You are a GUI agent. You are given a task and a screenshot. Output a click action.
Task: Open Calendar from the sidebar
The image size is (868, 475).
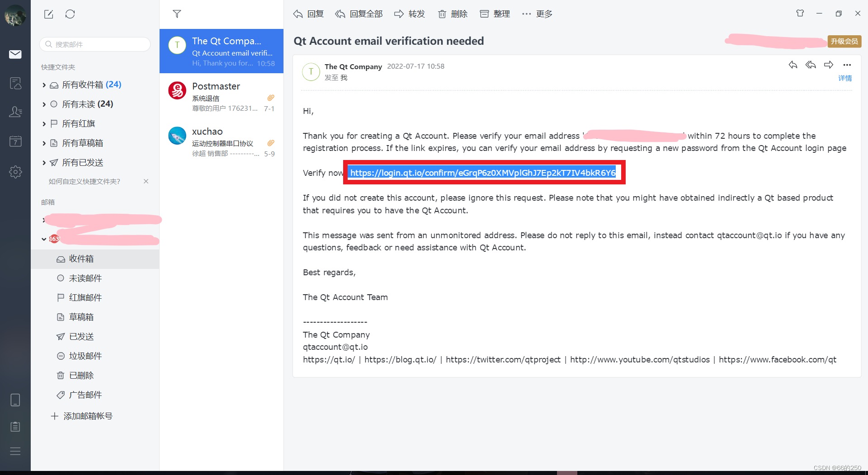click(15, 141)
